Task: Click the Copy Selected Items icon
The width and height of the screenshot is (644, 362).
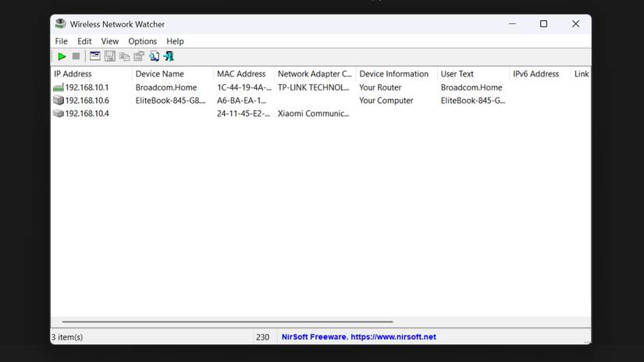Action: [124, 56]
